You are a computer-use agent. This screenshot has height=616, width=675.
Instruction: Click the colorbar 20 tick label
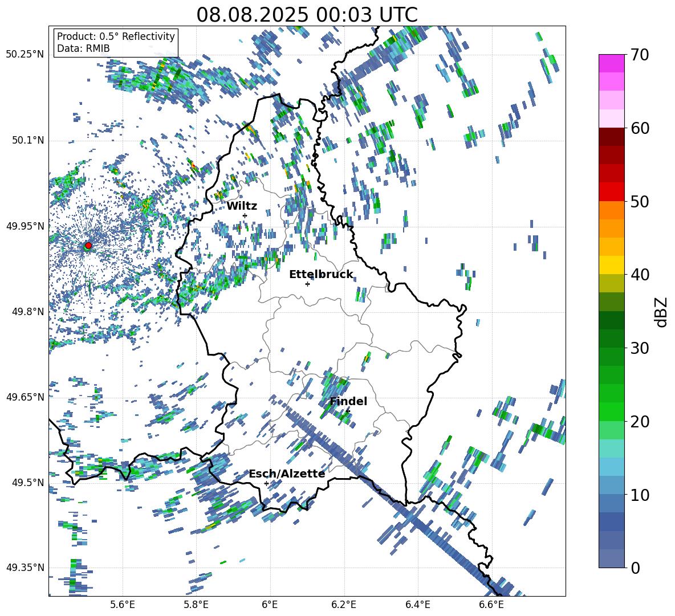tap(640, 421)
